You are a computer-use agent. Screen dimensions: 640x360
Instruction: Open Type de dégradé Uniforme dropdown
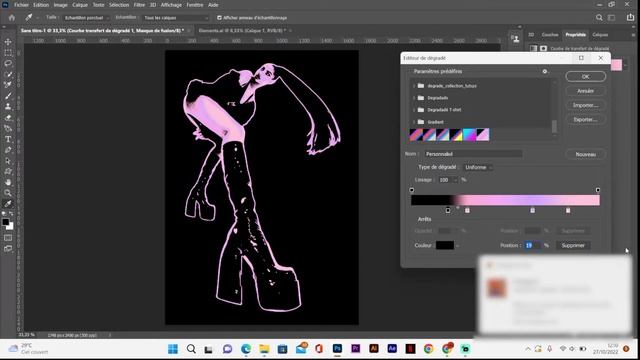point(478,167)
